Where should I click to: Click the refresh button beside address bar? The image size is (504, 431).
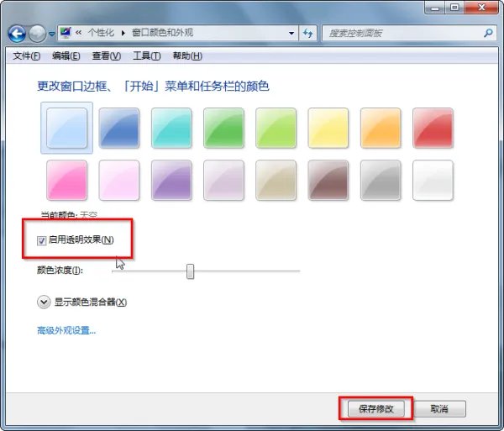pyautogui.click(x=308, y=33)
